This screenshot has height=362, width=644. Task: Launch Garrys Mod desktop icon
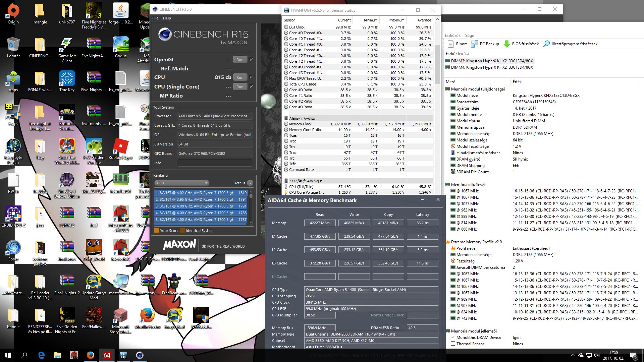point(174,318)
